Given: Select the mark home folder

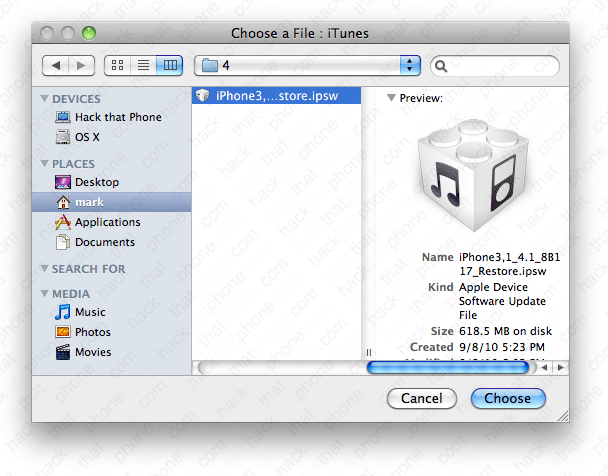Looking at the screenshot, I should point(89,202).
